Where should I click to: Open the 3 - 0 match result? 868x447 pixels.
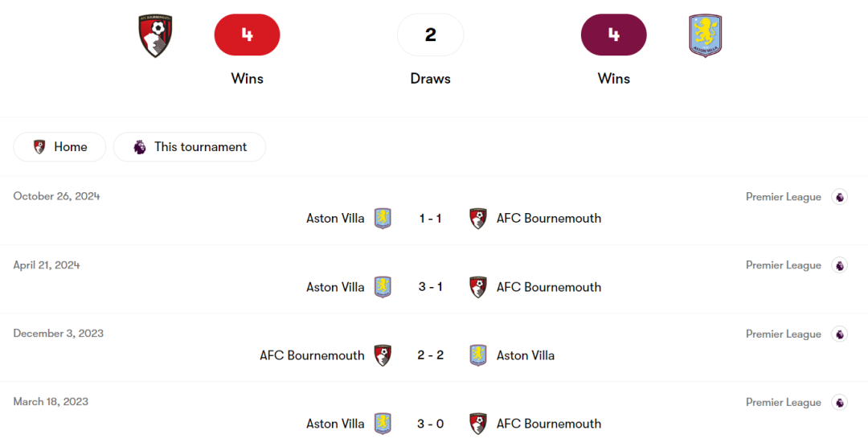tap(430, 424)
